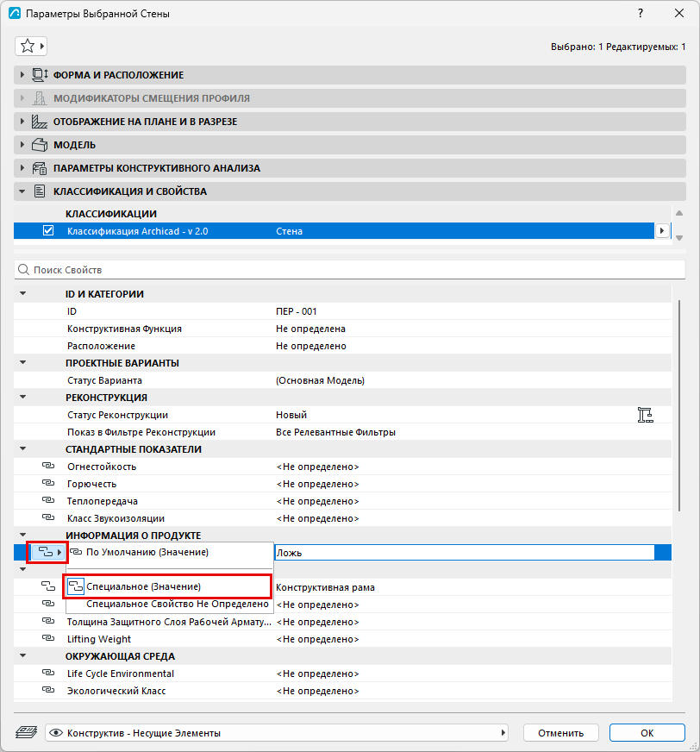Viewport: 700px width, 752px height.
Task: Choose Специальное (Значение) from the popup
Action: [167, 586]
